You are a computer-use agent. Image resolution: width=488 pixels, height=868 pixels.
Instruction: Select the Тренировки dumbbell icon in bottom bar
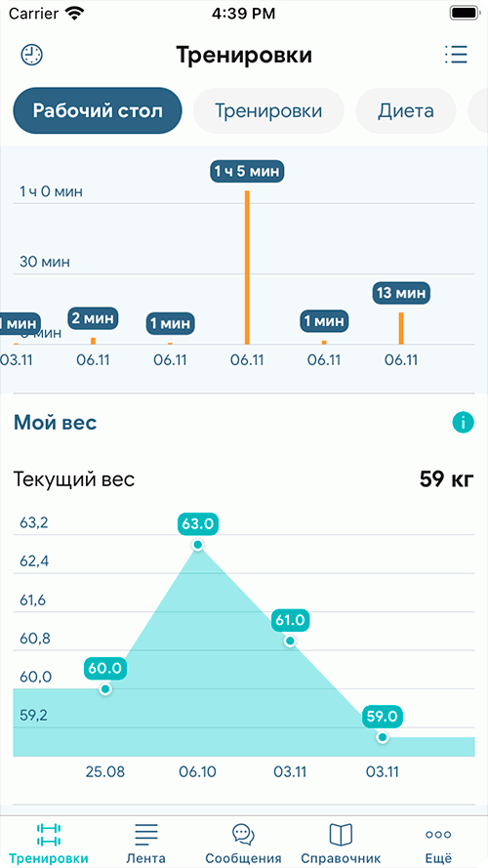[49, 834]
